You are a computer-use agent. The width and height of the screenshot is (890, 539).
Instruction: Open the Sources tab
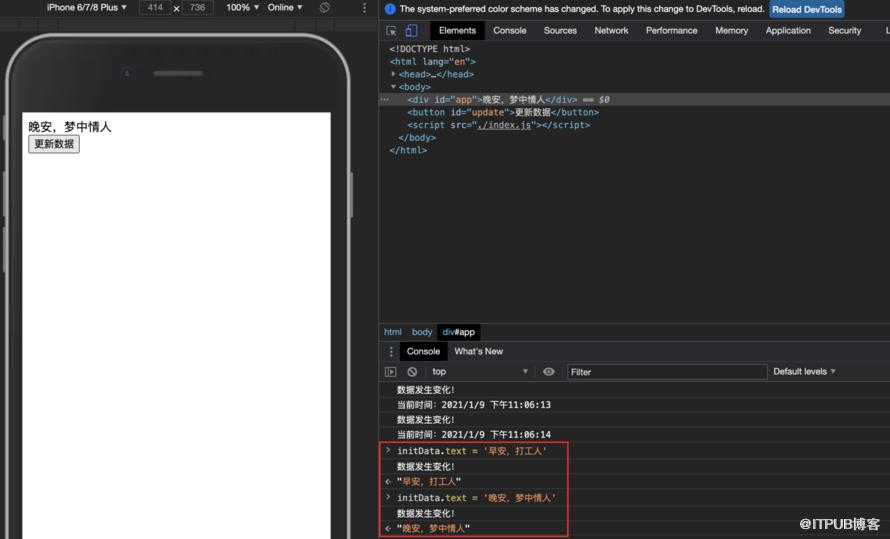(x=560, y=31)
